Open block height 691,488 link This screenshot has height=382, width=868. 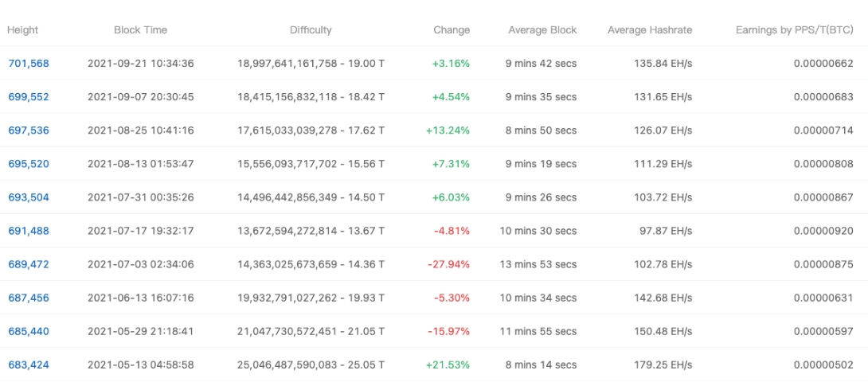click(29, 231)
